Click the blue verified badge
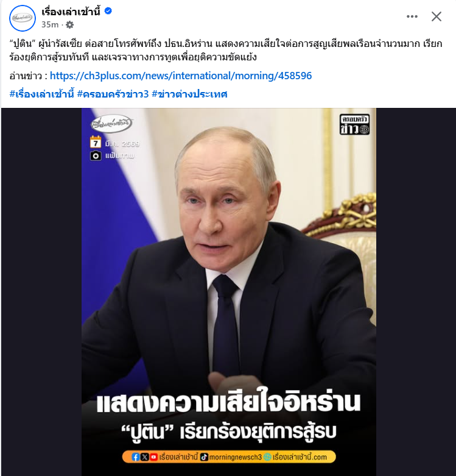 [x=108, y=11]
